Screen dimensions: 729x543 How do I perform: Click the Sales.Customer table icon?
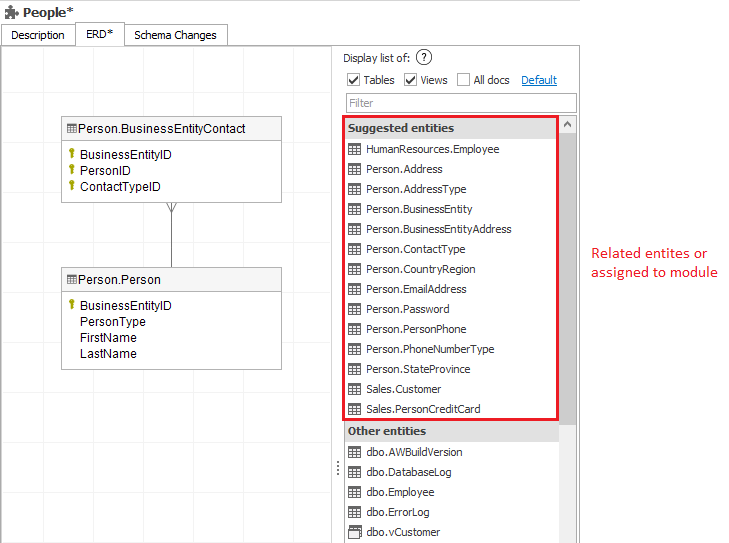354,389
